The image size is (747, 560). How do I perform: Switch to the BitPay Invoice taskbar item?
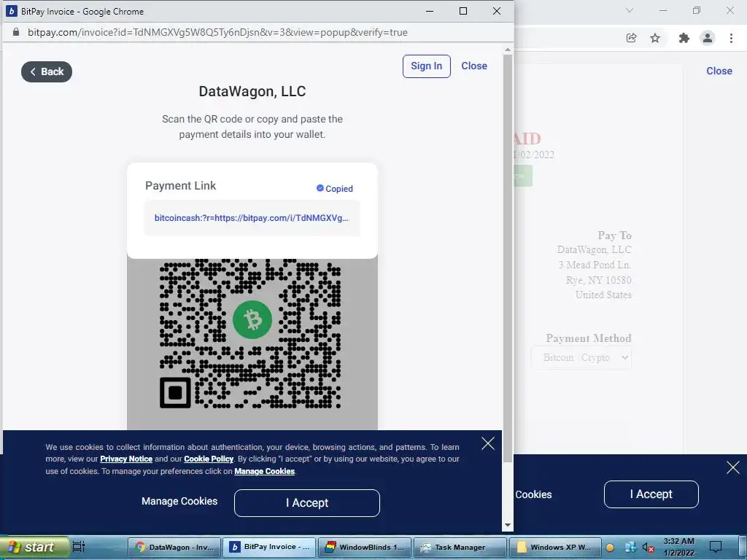(x=270, y=547)
